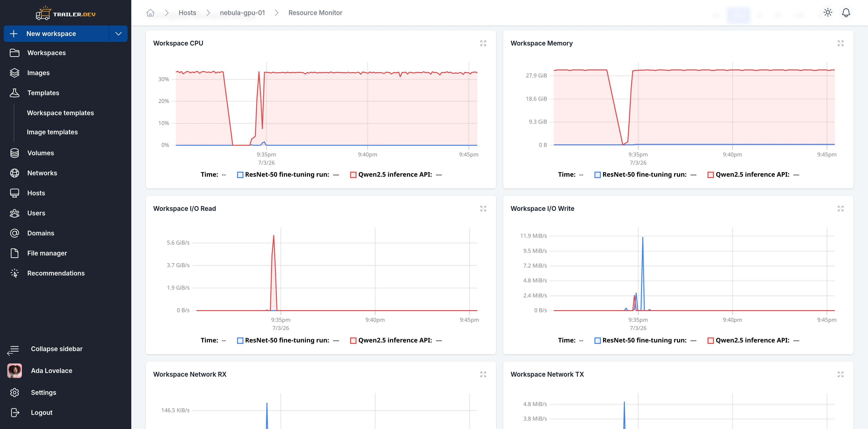The image size is (868, 429).
Task: Click the Hosts monitor icon
Action: 15,193
